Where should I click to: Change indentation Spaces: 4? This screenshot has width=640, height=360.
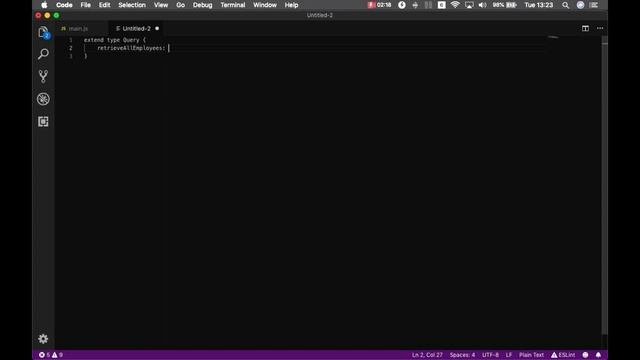462,355
